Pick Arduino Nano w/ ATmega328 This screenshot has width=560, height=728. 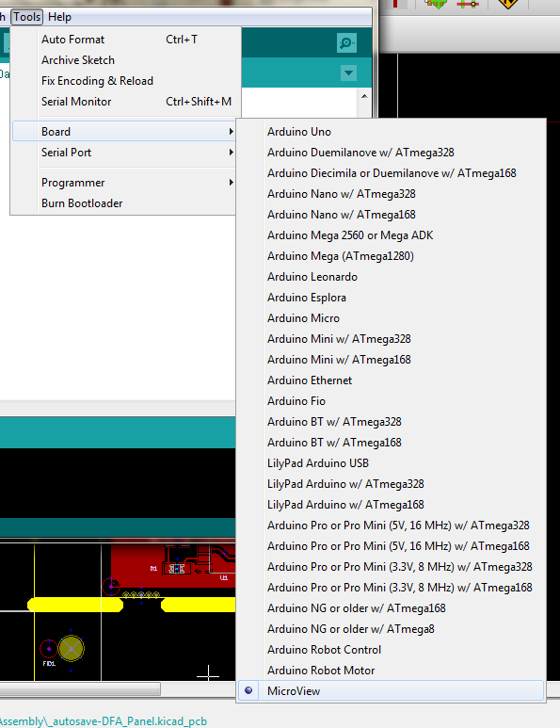(x=391, y=194)
